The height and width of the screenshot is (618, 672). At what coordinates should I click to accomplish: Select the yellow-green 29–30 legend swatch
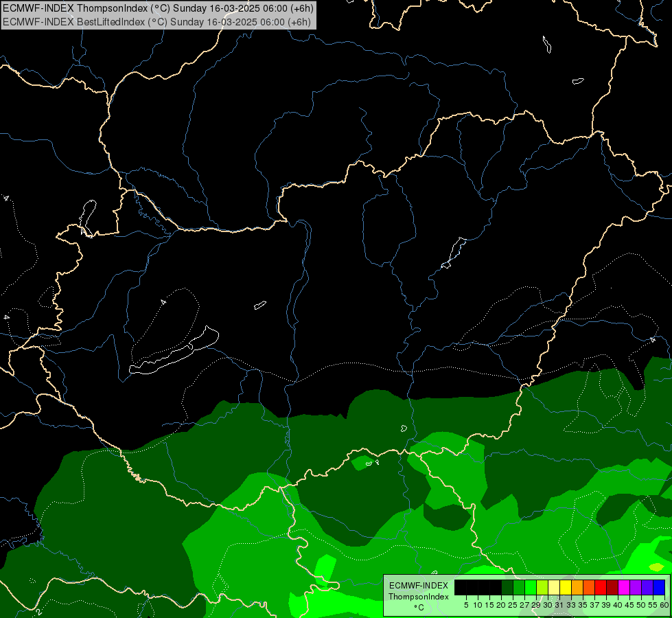point(542,587)
